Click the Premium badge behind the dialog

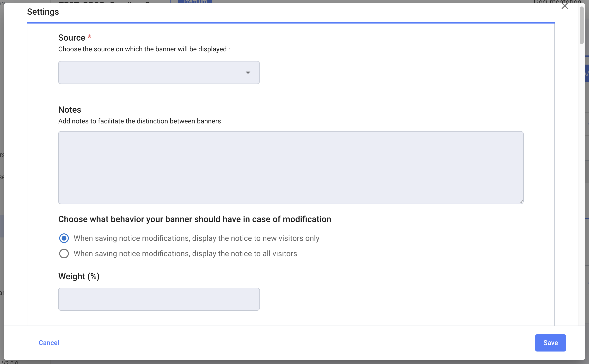pos(195,2)
